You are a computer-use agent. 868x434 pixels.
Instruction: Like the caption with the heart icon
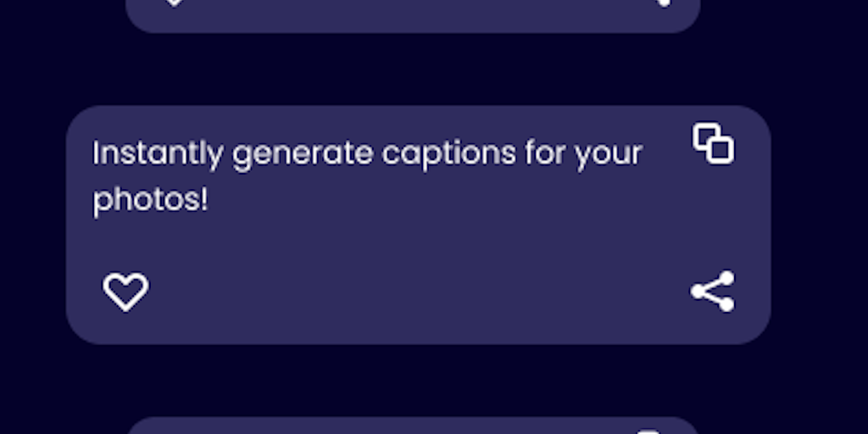click(125, 292)
